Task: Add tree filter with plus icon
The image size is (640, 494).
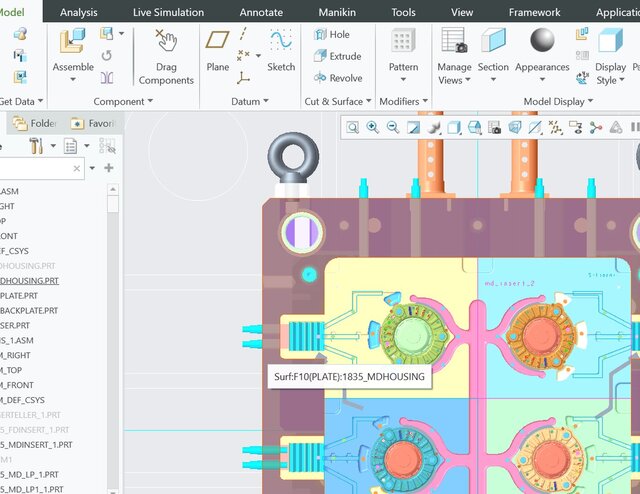Action: (109, 168)
